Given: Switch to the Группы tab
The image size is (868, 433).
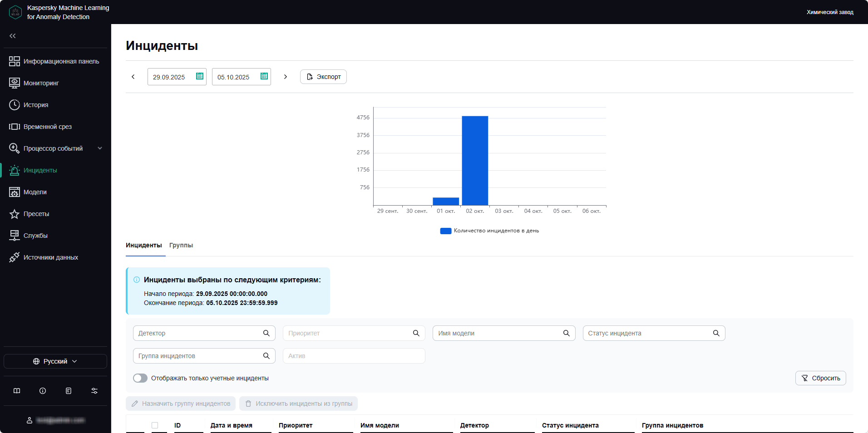Looking at the screenshot, I should point(181,245).
